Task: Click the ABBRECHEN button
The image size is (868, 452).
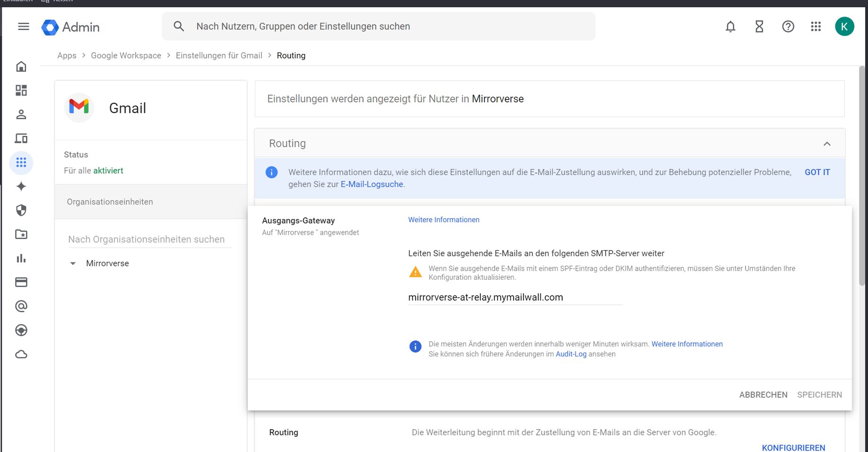Action: pyautogui.click(x=763, y=395)
